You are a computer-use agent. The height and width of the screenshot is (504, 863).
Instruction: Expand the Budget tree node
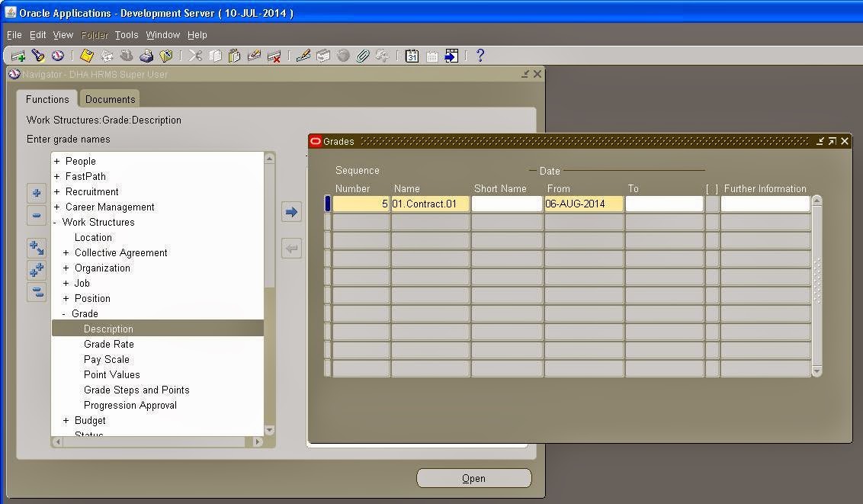click(x=66, y=420)
